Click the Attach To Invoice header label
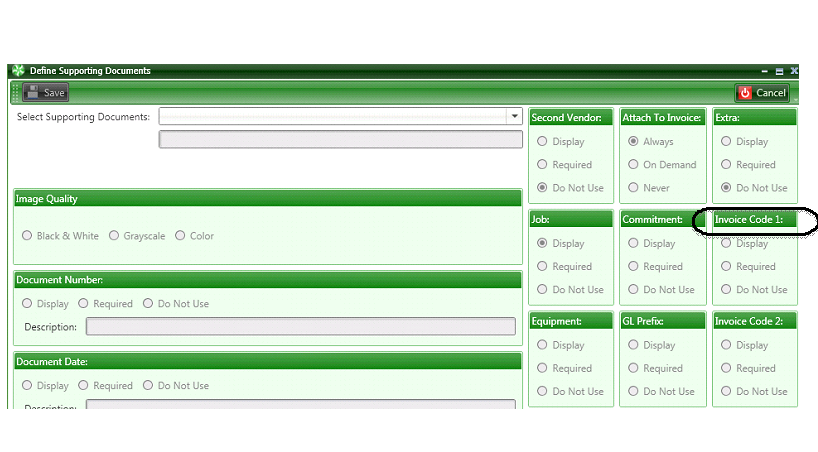818x452 pixels. (x=661, y=117)
